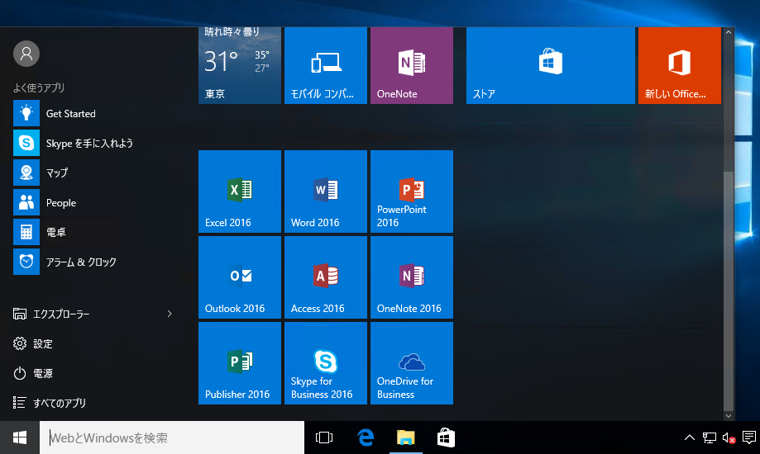The image size is (760, 454).
Task: Open OneDrive for Business tile
Action: point(412,363)
